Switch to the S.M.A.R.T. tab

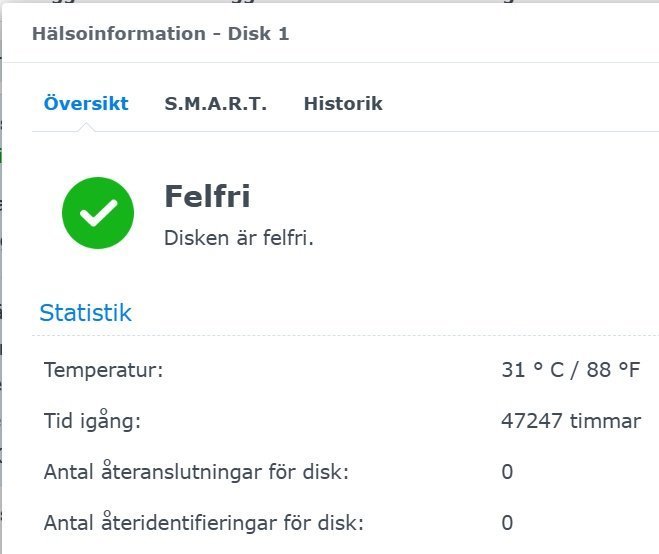216,104
